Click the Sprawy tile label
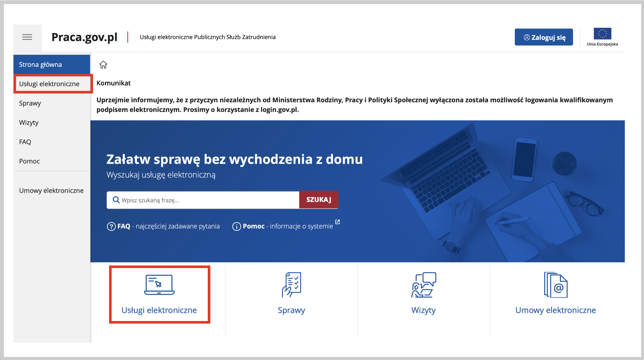Screen dimensions: 644x360 tap(292, 310)
